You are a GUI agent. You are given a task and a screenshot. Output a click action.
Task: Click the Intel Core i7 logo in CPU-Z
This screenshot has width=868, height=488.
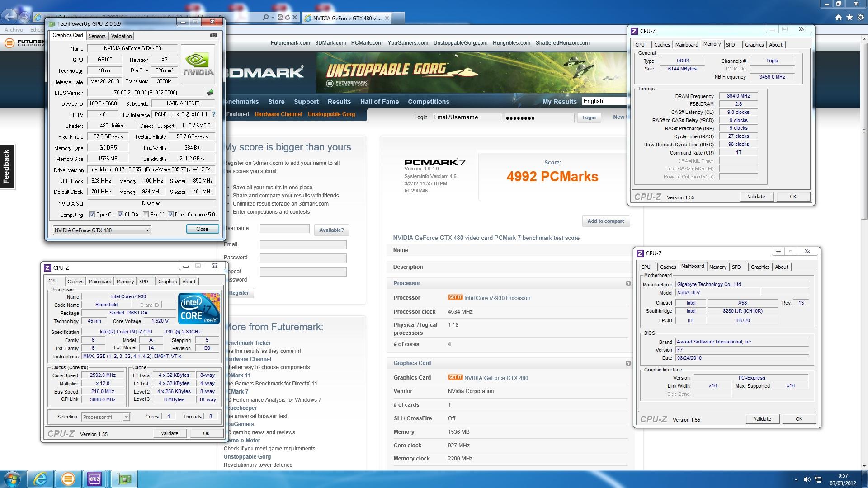199,309
